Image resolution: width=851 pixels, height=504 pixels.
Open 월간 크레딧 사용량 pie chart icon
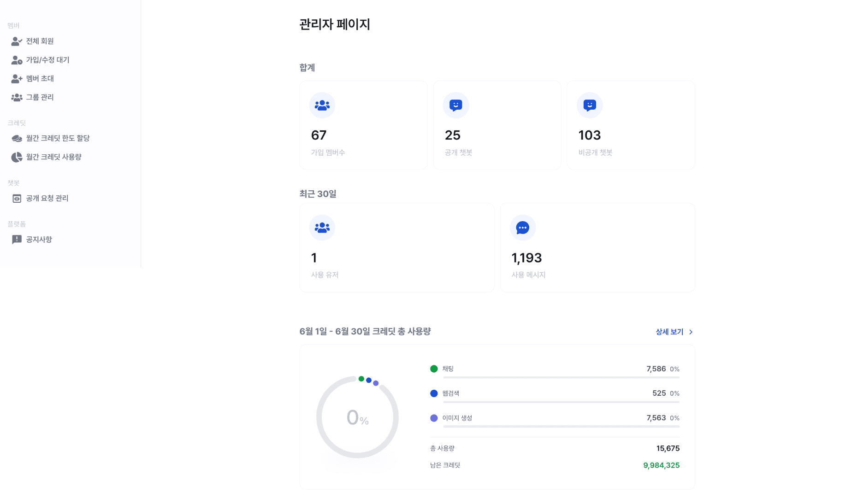pos(17,157)
